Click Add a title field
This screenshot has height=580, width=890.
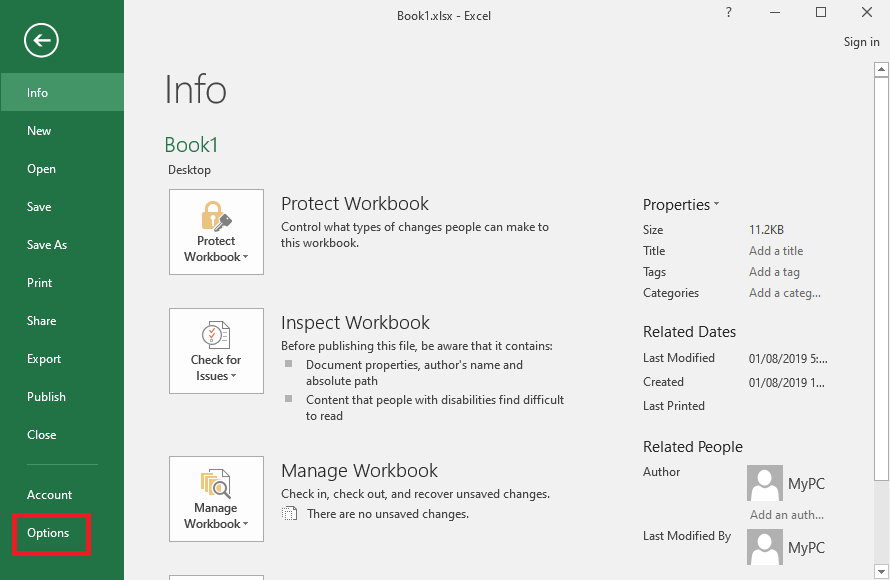pos(776,251)
